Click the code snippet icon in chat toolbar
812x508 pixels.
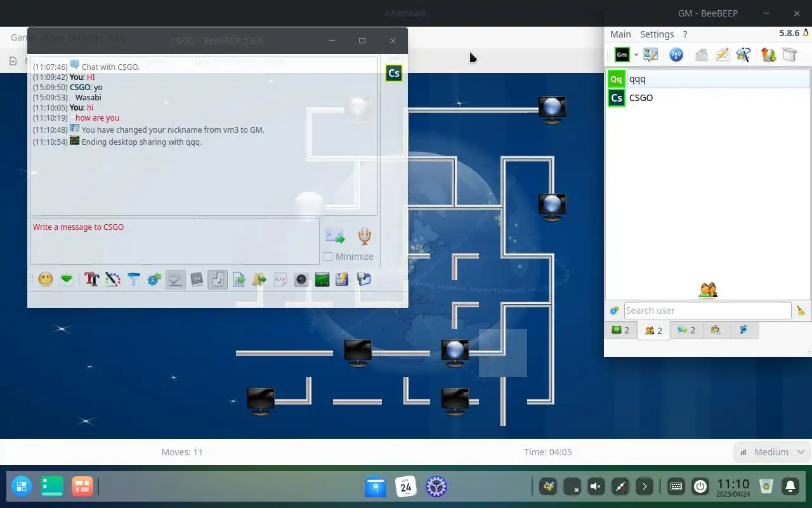pyautogui.click(x=280, y=279)
